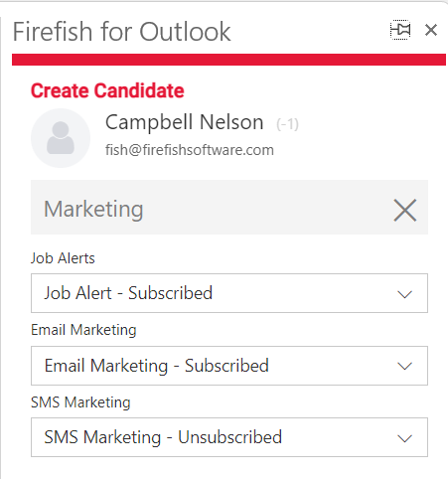
Task: Pin the Firefish for Outlook pane
Action: 400,30
